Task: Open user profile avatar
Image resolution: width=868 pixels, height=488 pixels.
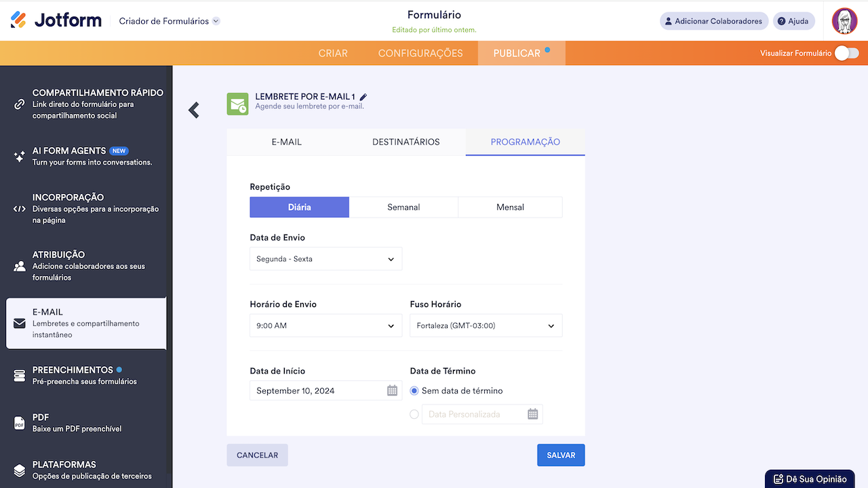Action: point(844,21)
